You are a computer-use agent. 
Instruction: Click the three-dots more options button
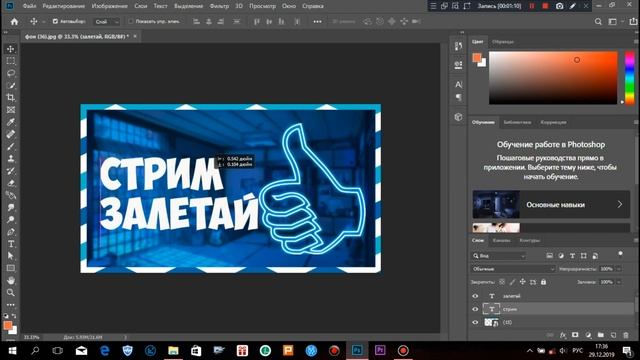tap(317, 22)
